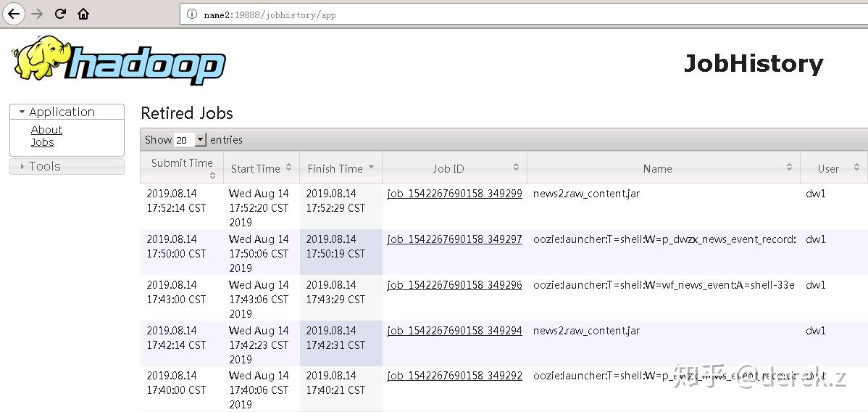The width and height of the screenshot is (868, 412).
Task: Open job_1542267690158_349292 link
Action: [454, 376]
